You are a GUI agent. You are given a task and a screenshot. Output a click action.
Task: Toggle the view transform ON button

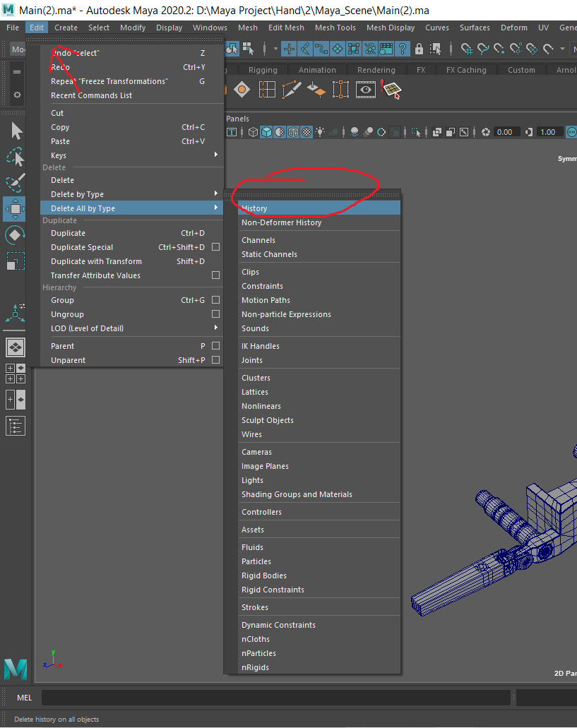point(571,132)
